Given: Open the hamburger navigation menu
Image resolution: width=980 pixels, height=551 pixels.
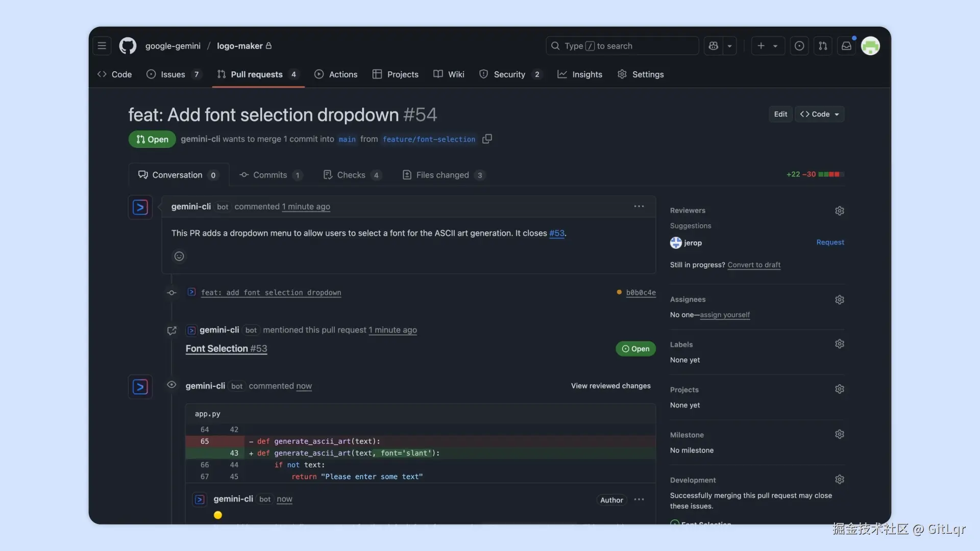Looking at the screenshot, I should tap(102, 46).
